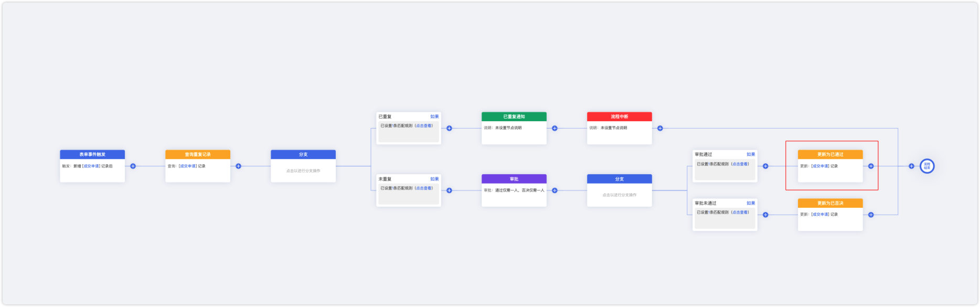This screenshot has height=307, width=980.
Task: Click 如果 label on 审批通过 condition
Action: pyautogui.click(x=751, y=154)
